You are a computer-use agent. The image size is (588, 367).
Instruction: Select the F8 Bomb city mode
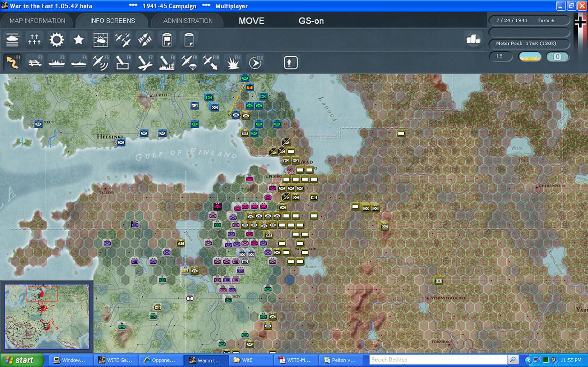(167, 62)
